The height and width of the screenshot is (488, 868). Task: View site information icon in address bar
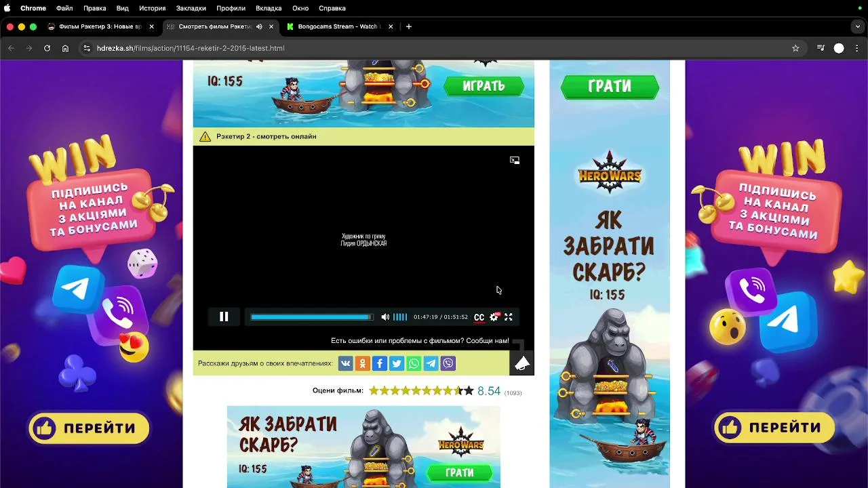(x=87, y=48)
